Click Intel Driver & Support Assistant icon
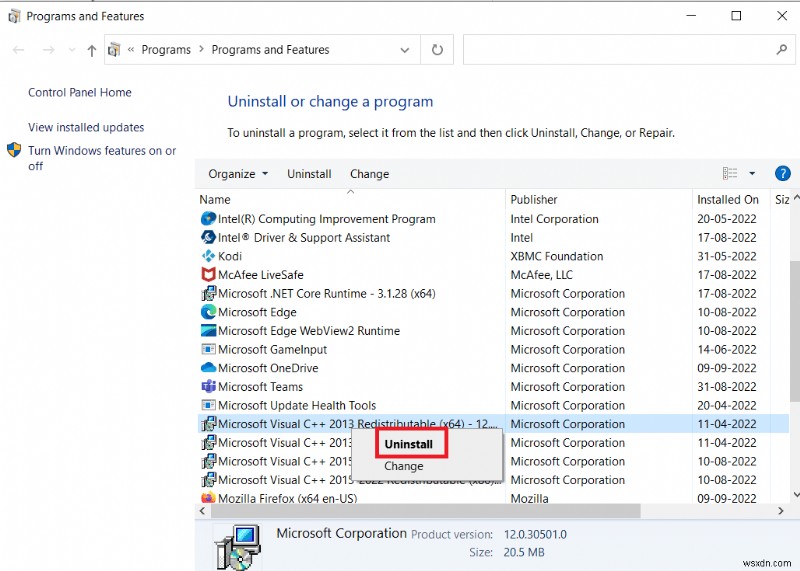 pyautogui.click(x=208, y=237)
